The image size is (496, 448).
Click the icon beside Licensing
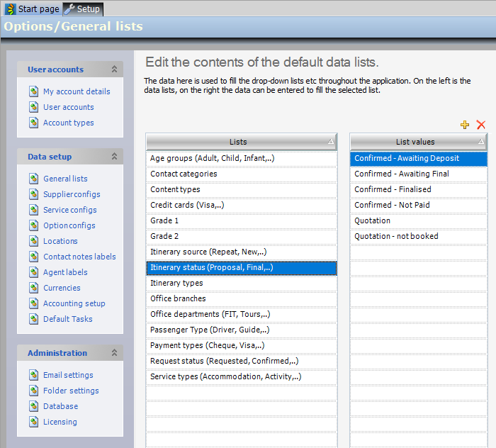pos(33,422)
